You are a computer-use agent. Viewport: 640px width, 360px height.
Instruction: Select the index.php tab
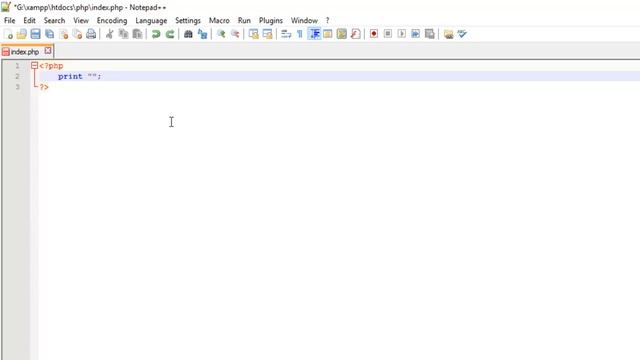point(24,52)
